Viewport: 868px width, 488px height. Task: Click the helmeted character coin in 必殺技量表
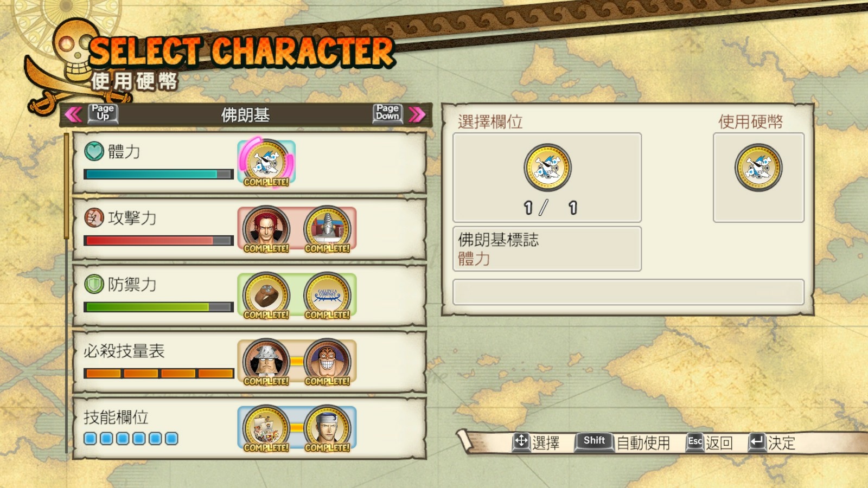pos(266,362)
